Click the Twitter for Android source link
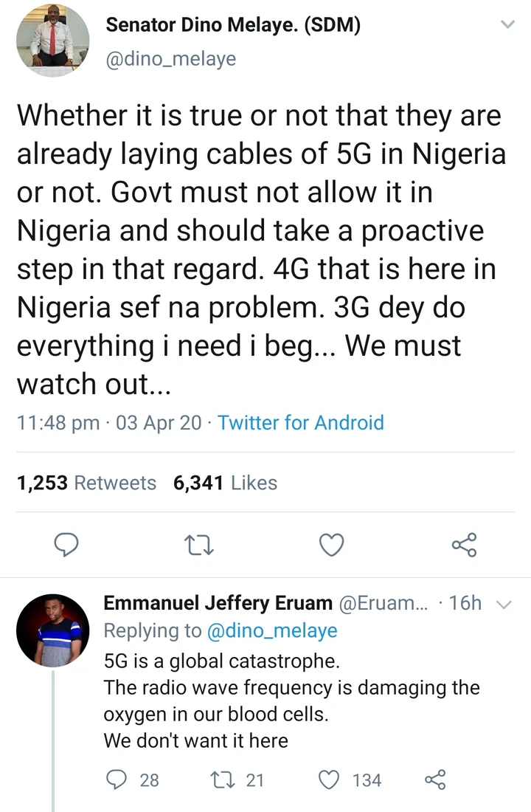This screenshot has width=531, height=812. point(301,422)
